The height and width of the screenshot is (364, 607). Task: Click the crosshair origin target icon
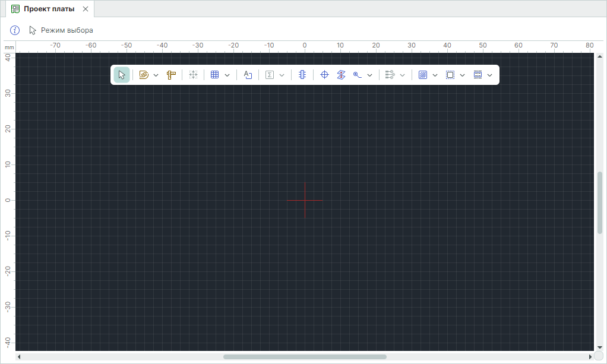coord(324,75)
